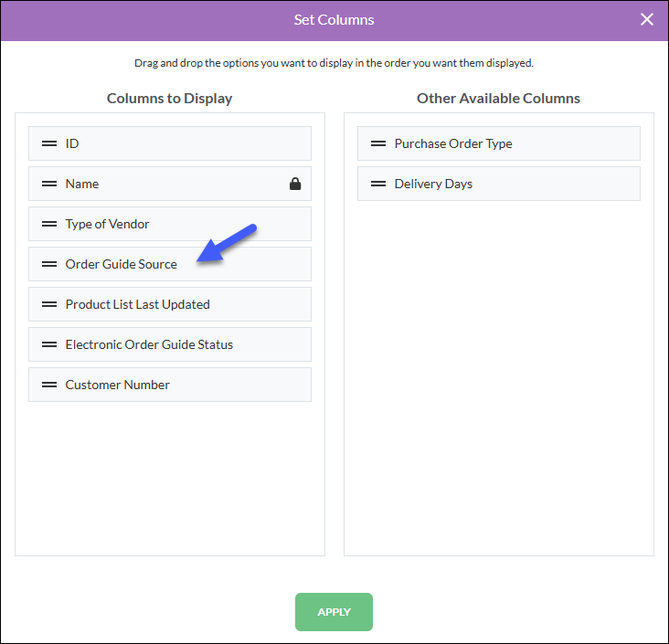This screenshot has height=644, width=669.
Task: Close the Set Columns dialog
Action: (647, 19)
